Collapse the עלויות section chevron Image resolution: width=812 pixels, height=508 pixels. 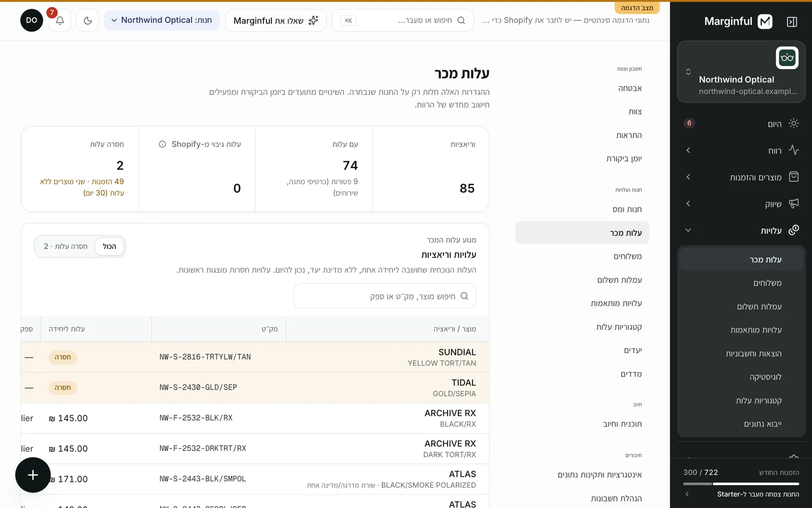click(x=688, y=230)
